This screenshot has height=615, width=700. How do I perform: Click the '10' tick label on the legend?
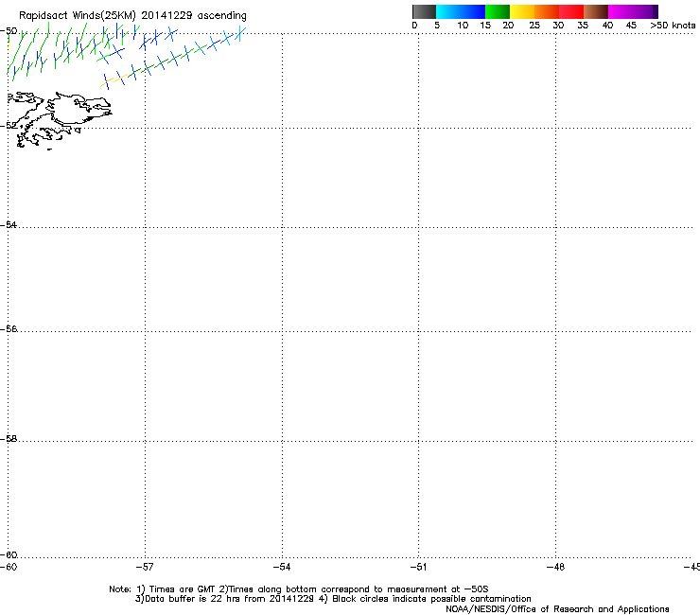pyautogui.click(x=463, y=26)
